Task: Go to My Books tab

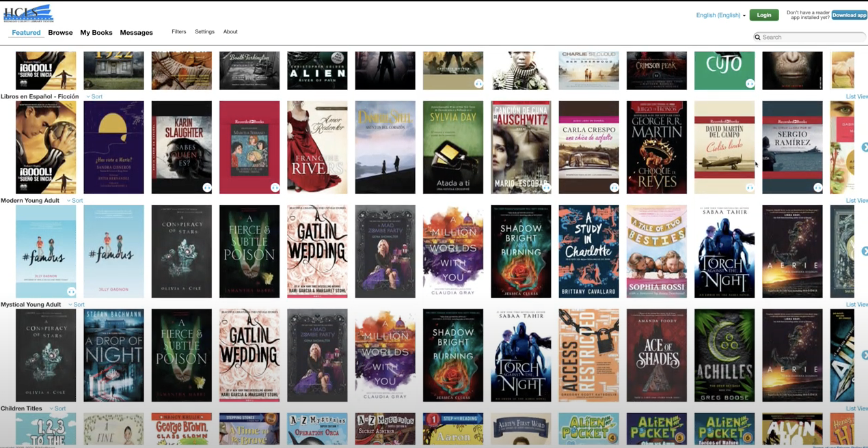Action: [96, 33]
